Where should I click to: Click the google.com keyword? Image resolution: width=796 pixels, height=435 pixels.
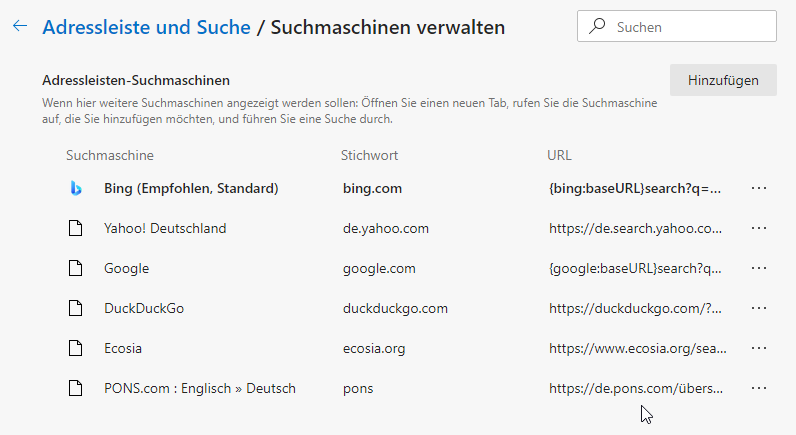pos(379,269)
